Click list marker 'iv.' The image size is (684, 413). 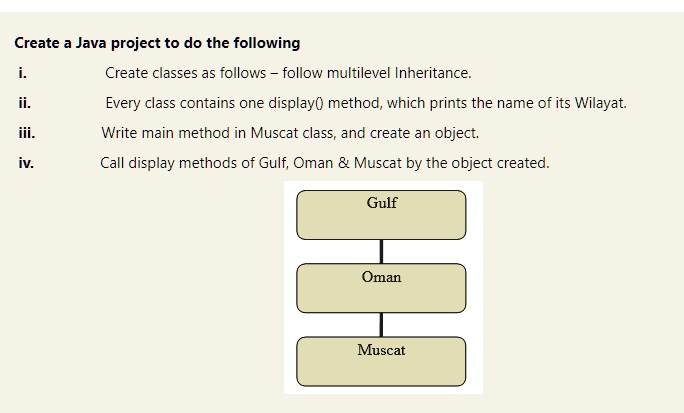tap(26, 163)
